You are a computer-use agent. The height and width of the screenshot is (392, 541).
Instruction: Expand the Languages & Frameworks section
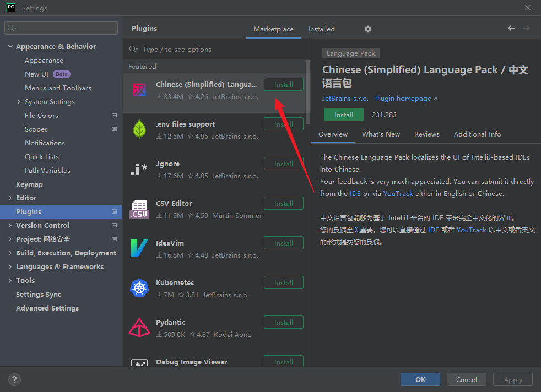click(10, 267)
